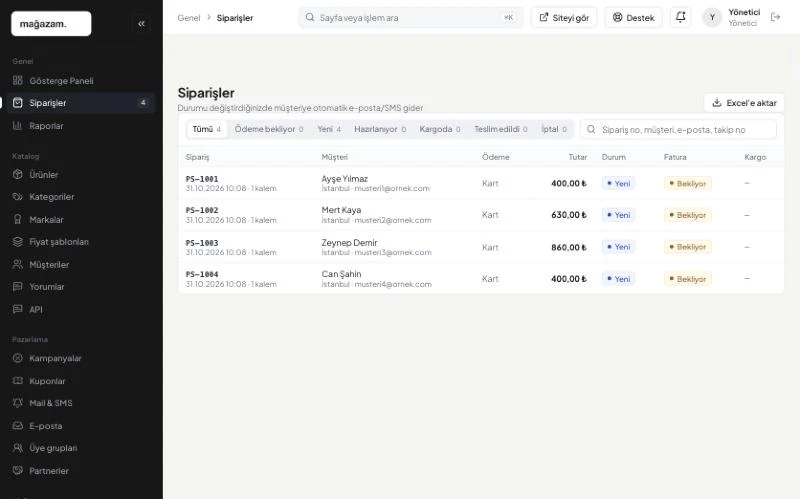This screenshot has width=800, height=499.
Task: Open order PS-1002
Action: point(202,210)
